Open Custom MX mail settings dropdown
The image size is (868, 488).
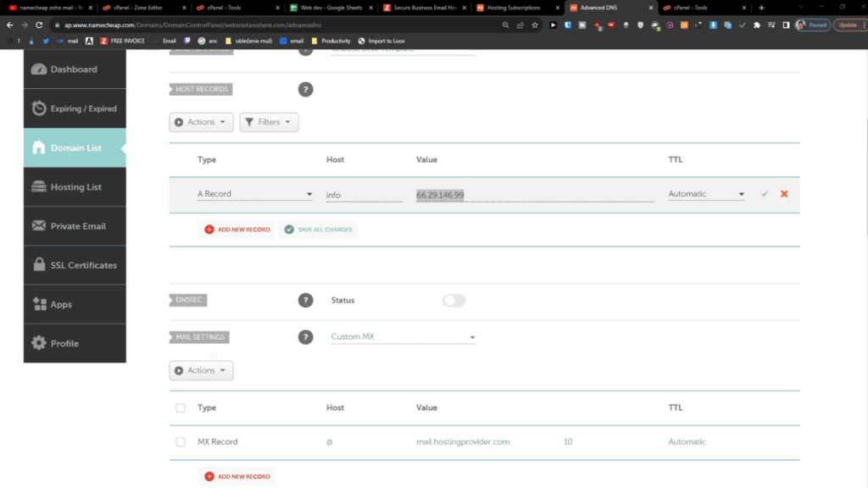403,337
